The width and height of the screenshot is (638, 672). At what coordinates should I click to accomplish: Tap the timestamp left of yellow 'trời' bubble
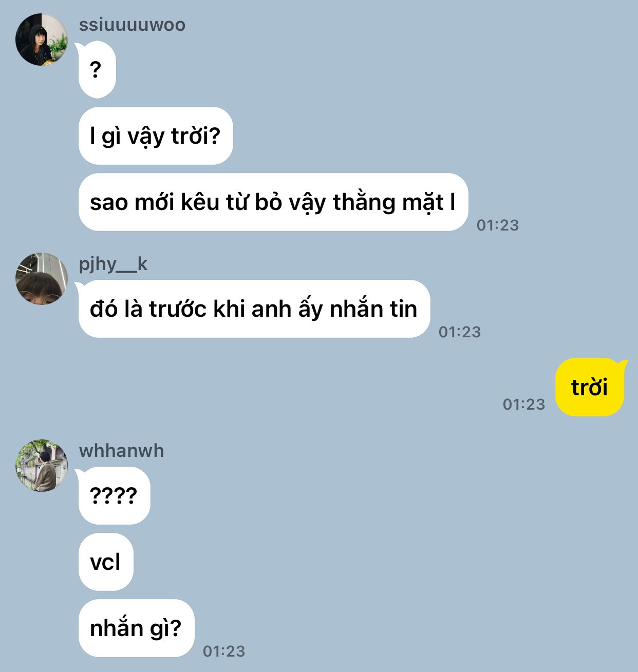pos(524,404)
